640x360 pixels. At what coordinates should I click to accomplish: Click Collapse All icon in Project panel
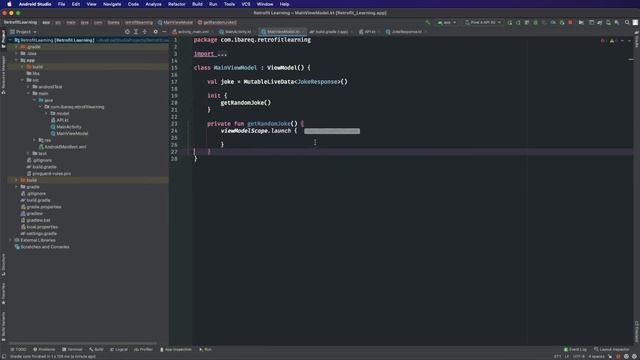[x=144, y=32]
